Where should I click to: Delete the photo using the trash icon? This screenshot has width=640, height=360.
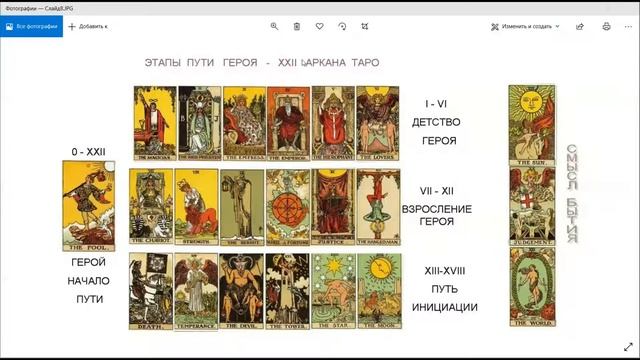pos(297,27)
